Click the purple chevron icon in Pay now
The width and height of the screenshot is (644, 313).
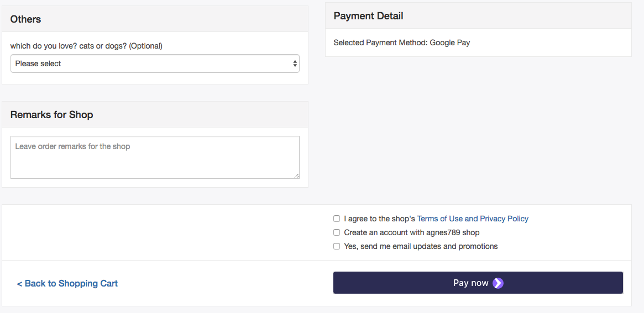click(x=498, y=283)
